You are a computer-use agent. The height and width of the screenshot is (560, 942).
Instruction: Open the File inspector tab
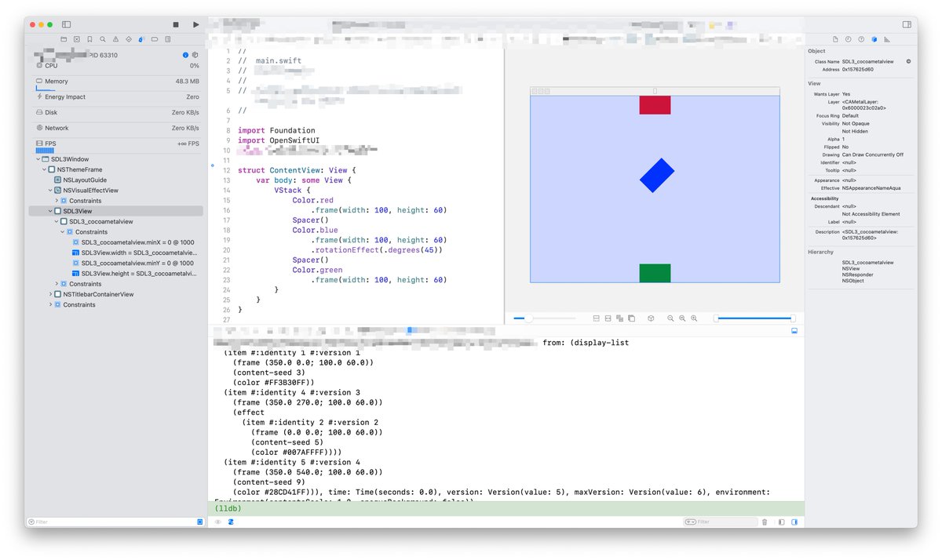835,38
